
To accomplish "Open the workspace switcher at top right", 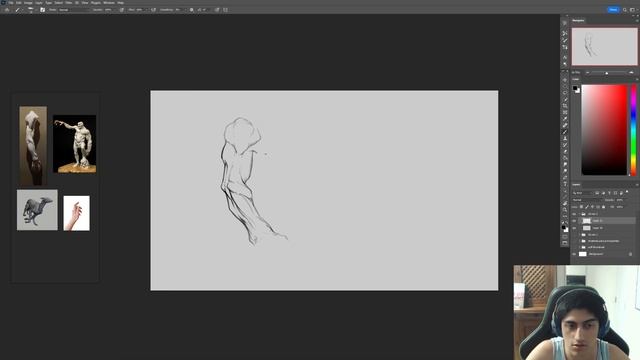I will click(x=632, y=10).
